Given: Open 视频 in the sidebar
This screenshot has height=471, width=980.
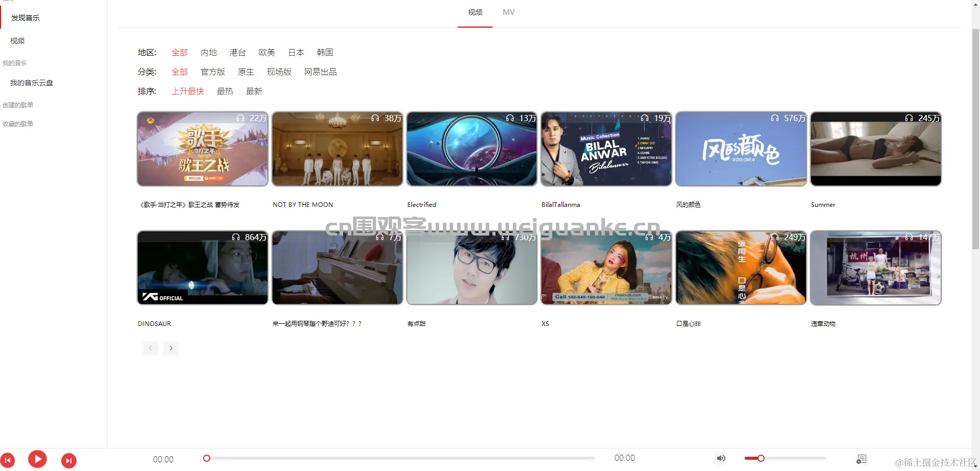Looking at the screenshot, I should point(17,41).
